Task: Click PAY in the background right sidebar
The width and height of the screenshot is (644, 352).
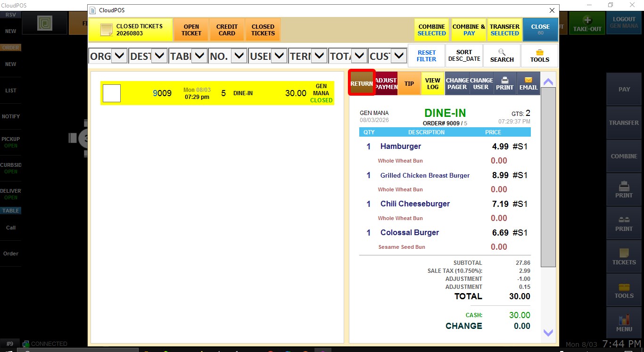Action: tap(624, 89)
